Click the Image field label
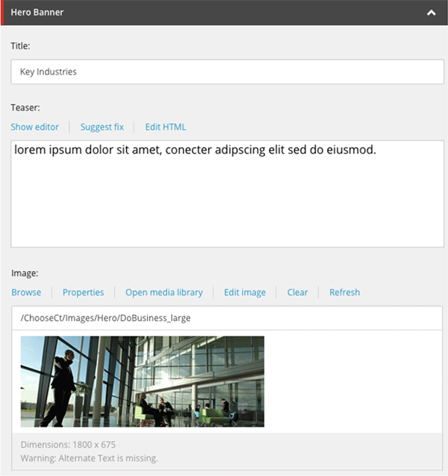Viewport: 448px width, 476px height. tap(24, 274)
